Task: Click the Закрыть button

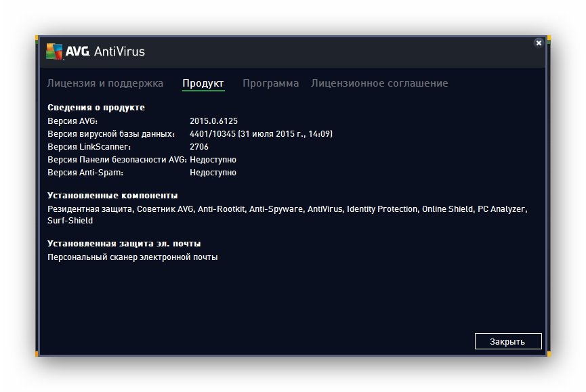Action: 508,341
